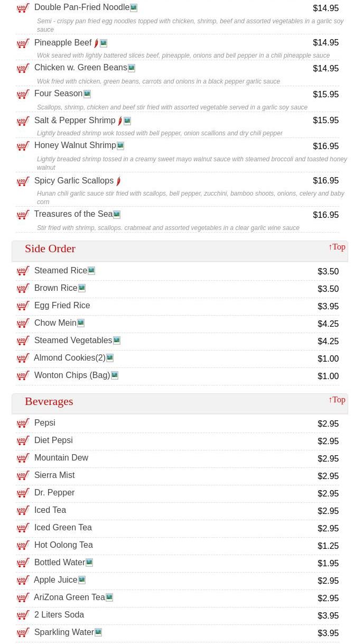Choose Almond Cookies(2) from Side Order

pos(69,358)
